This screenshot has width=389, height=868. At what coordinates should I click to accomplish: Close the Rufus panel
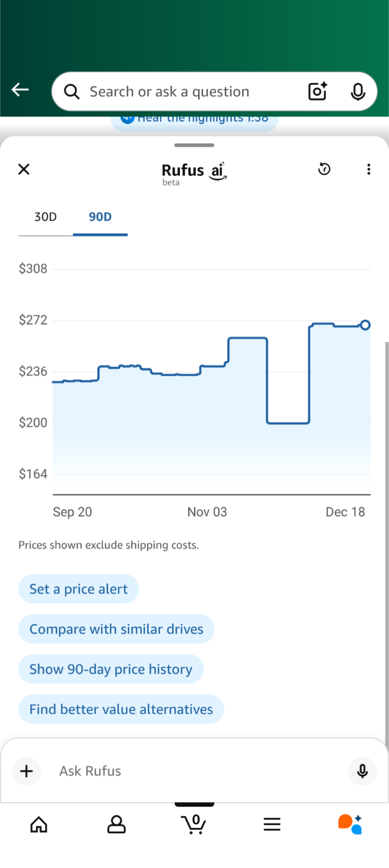(24, 169)
